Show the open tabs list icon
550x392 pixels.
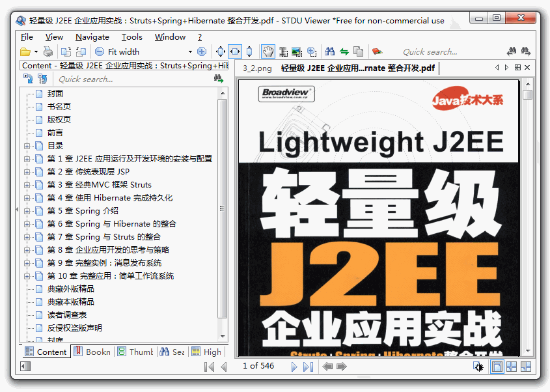pos(517,67)
